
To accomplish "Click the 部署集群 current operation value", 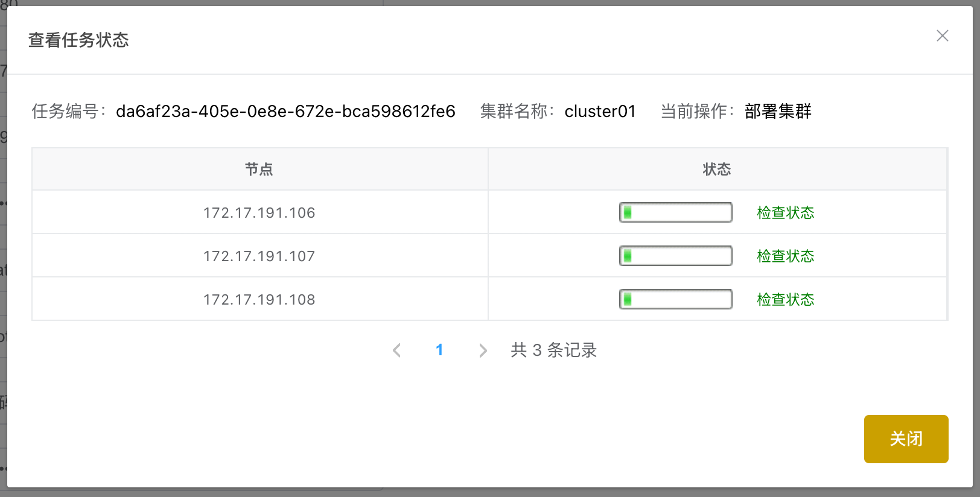I will (778, 112).
